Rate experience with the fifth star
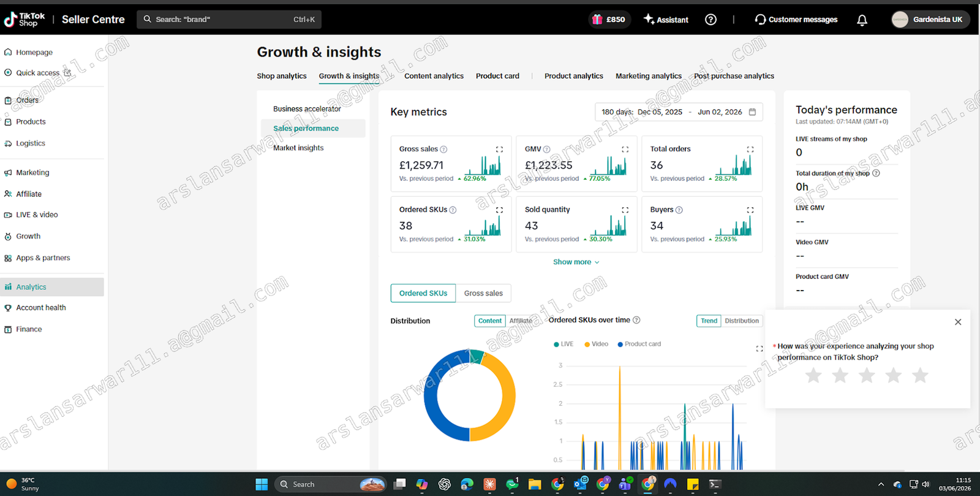This screenshot has height=496, width=980. 920,375
